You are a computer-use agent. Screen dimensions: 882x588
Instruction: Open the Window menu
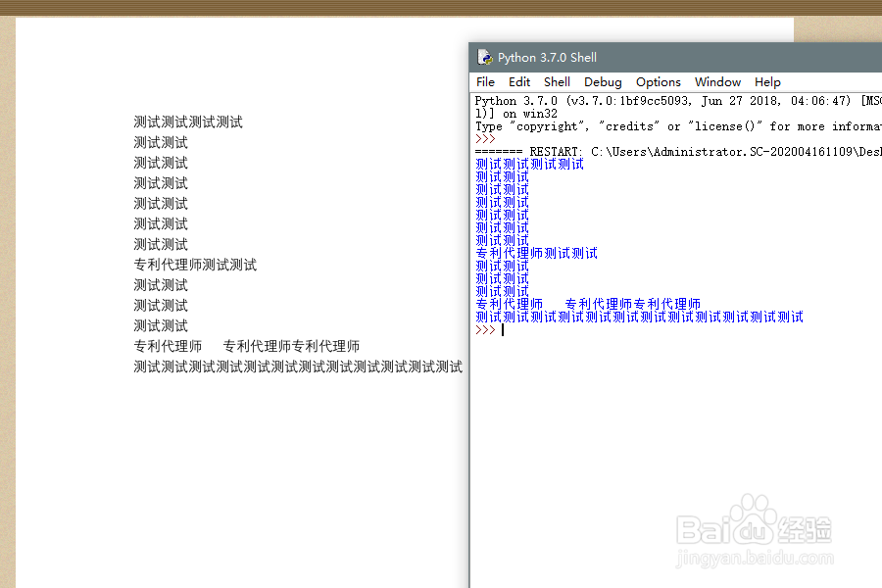coord(717,82)
